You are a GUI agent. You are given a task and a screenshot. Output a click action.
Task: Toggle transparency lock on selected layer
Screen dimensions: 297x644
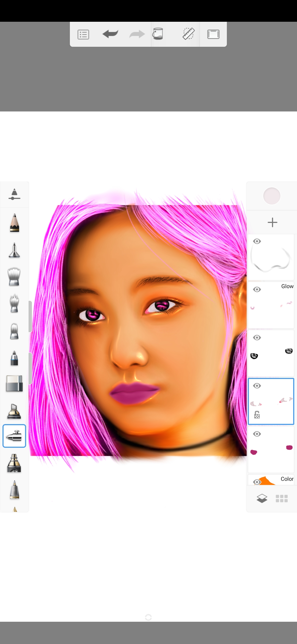tap(257, 414)
